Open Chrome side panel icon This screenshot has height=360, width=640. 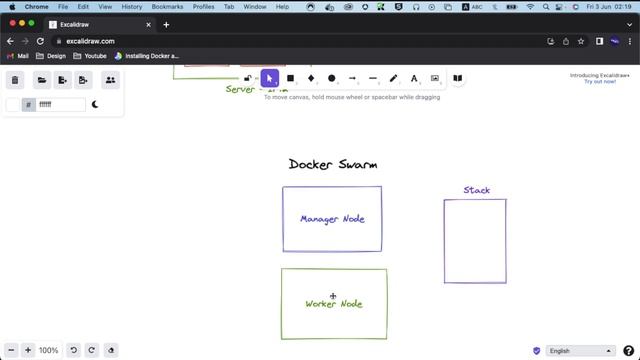coord(599,41)
